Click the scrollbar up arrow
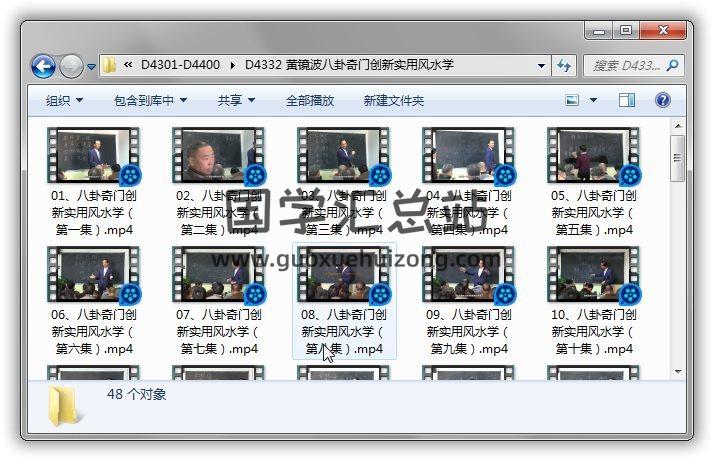 pyautogui.click(x=678, y=126)
